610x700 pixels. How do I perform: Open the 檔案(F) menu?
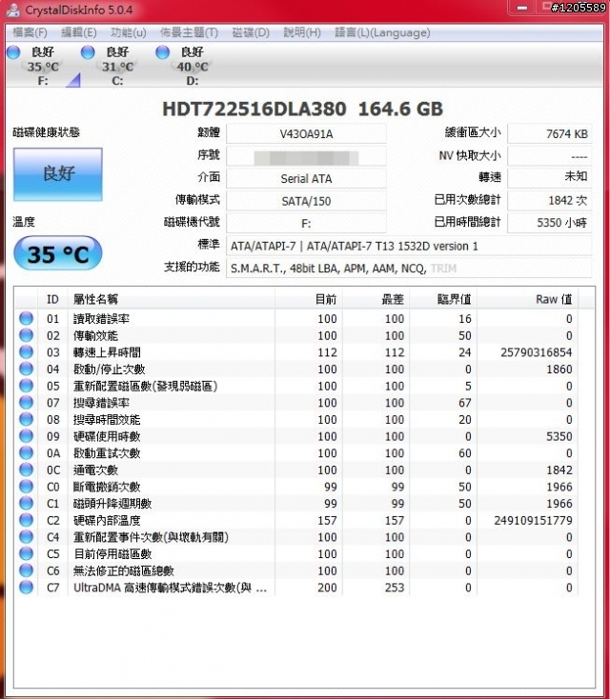30,32
